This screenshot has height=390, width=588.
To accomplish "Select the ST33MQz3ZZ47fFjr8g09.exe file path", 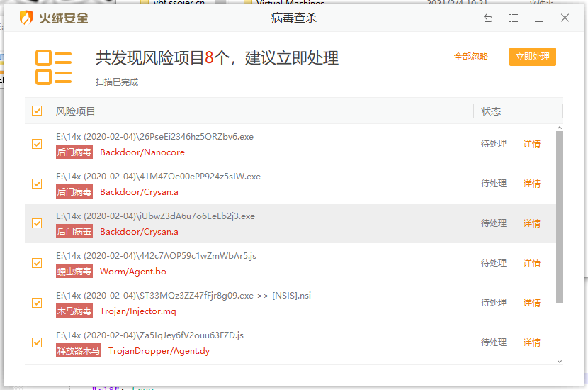I will point(183,296).
